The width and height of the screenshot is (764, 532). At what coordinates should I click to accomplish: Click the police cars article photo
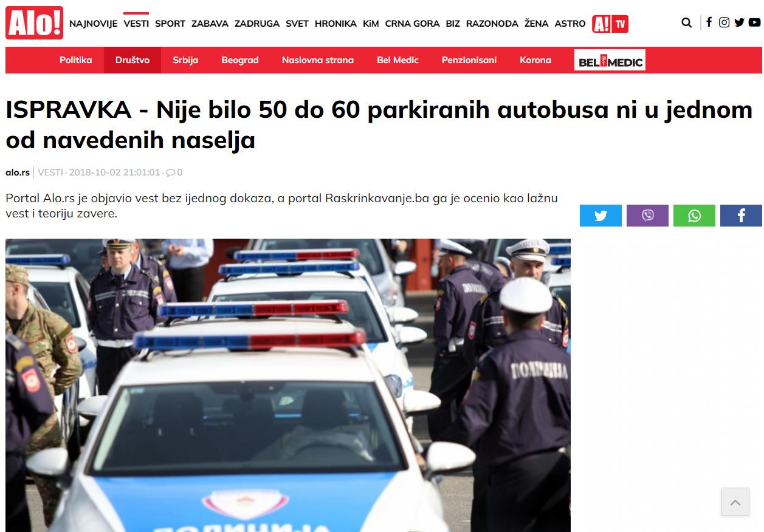tap(288, 385)
